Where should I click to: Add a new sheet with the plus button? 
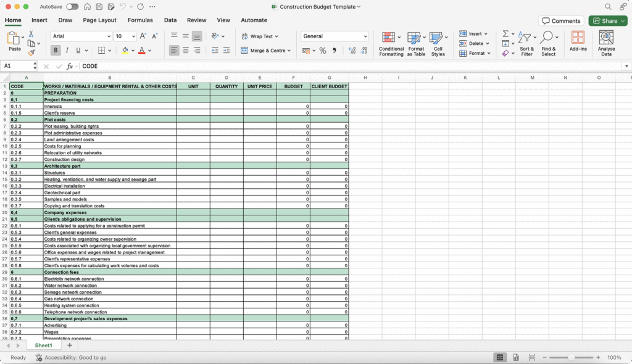click(x=69, y=345)
